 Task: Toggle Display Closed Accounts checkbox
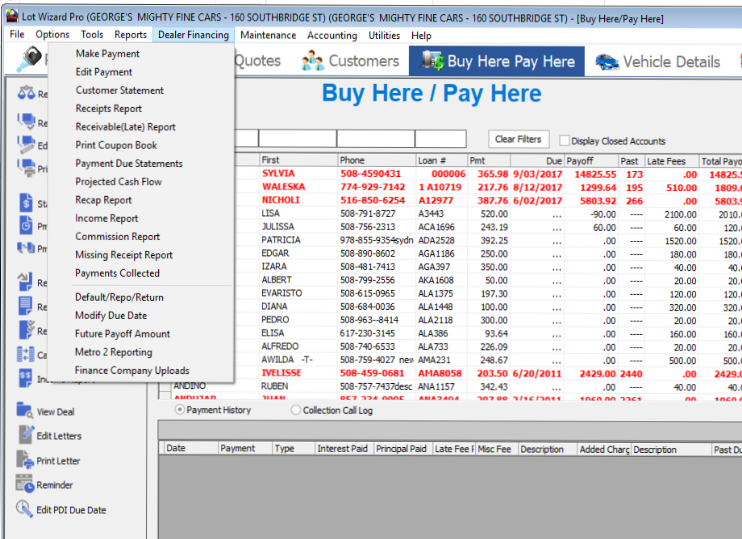[x=564, y=140]
